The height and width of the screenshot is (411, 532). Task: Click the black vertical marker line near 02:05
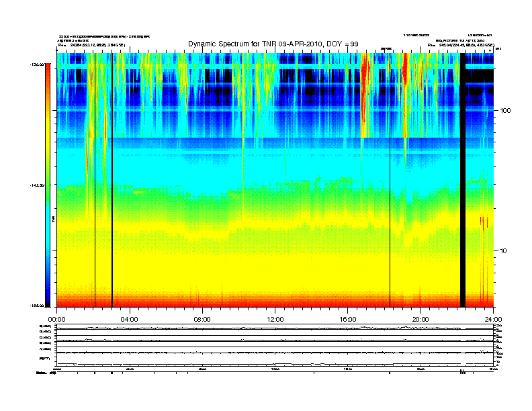click(95, 180)
